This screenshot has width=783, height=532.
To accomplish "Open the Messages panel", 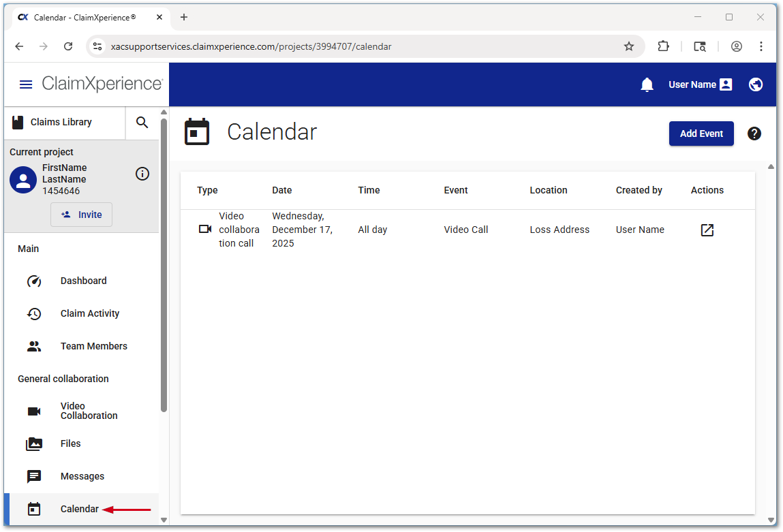I will pyautogui.click(x=34, y=476).
